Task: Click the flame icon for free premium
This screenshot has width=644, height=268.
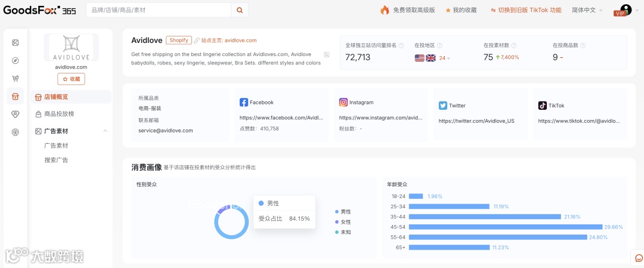Action: click(x=385, y=10)
